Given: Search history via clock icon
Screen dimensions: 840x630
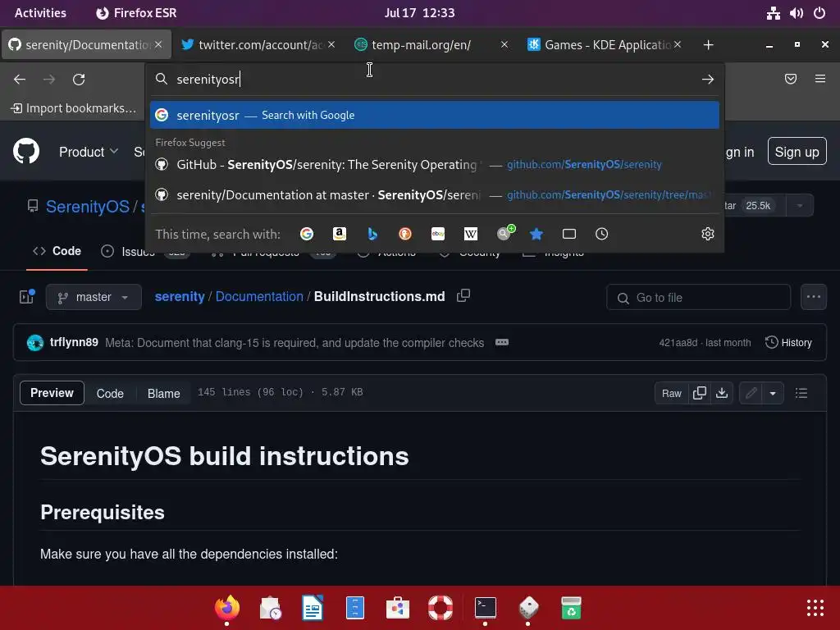Looking at the screenshot, I should click(601, 234).
